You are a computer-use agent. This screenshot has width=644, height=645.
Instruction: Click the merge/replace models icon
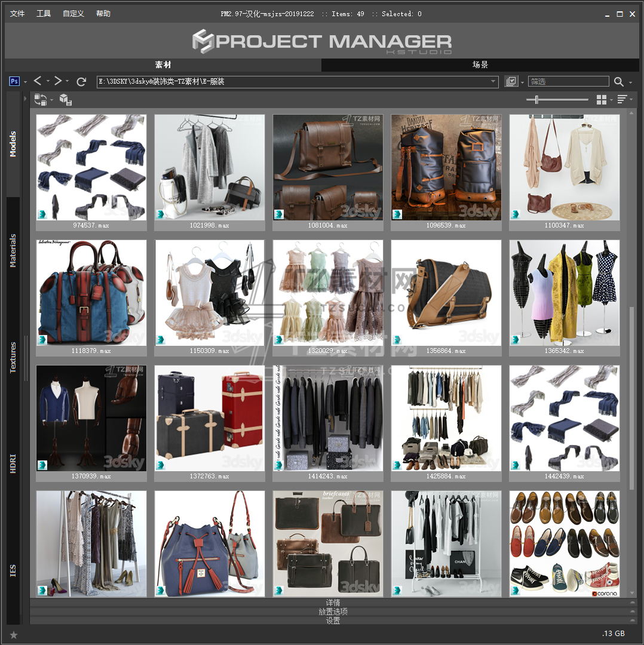click(x=41, y=100)
